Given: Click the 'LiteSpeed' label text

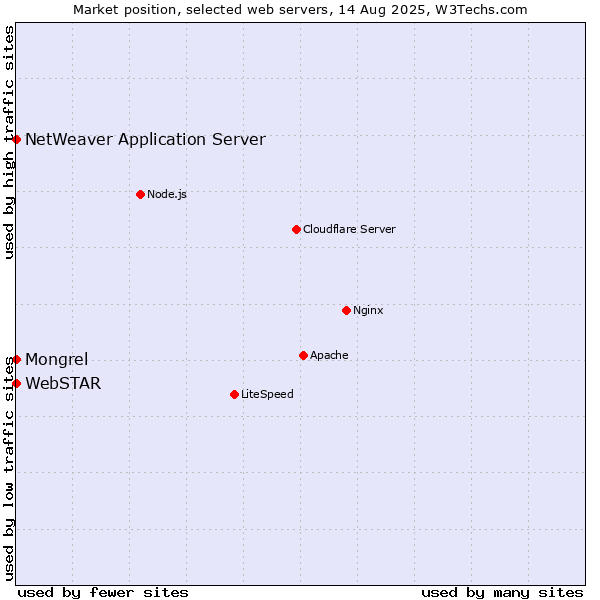Looking at the screenshot, I should pos(267,394).
